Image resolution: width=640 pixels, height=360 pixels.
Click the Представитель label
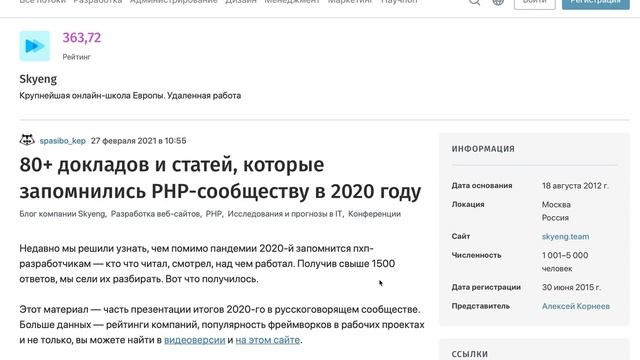pyautogui.click(x=480, y=306)
